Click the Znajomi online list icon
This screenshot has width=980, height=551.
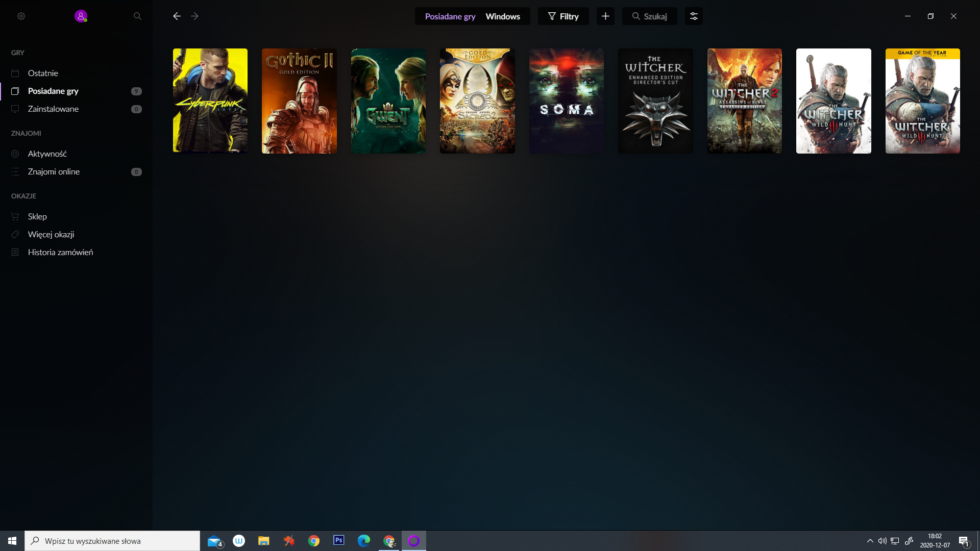15,171
